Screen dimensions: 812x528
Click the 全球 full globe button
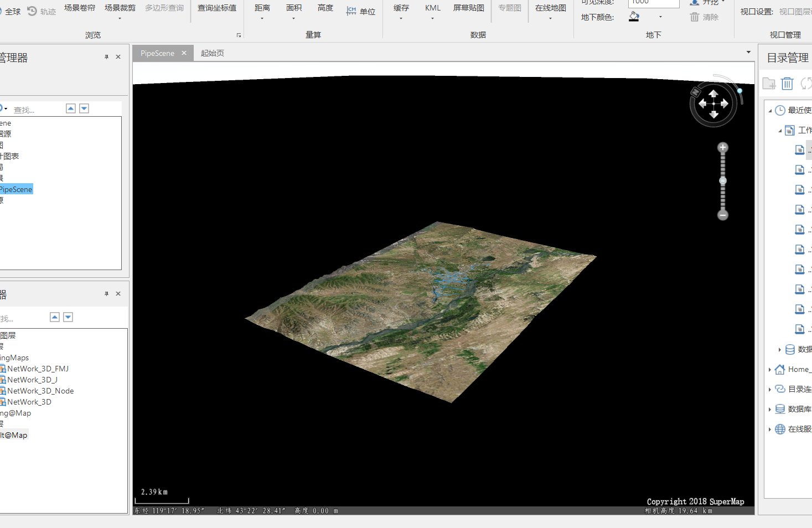pyautogui.click(x=10, y=11)
